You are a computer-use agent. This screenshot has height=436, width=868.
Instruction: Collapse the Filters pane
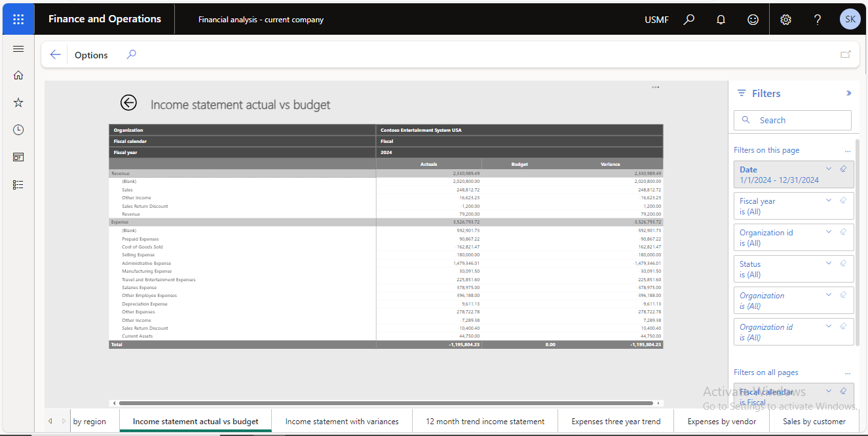pos(849,94)
